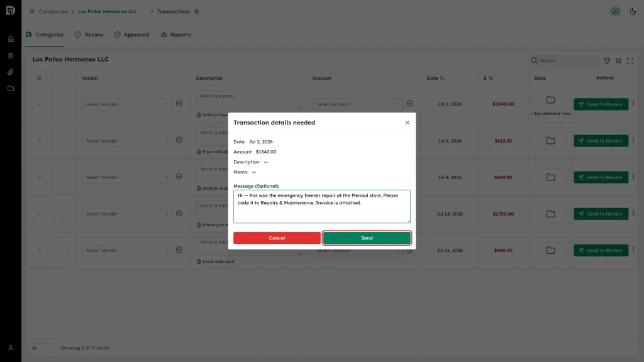Open docs folder icon for Jul 6 row
644x362 pixels.
click(551, 141)
